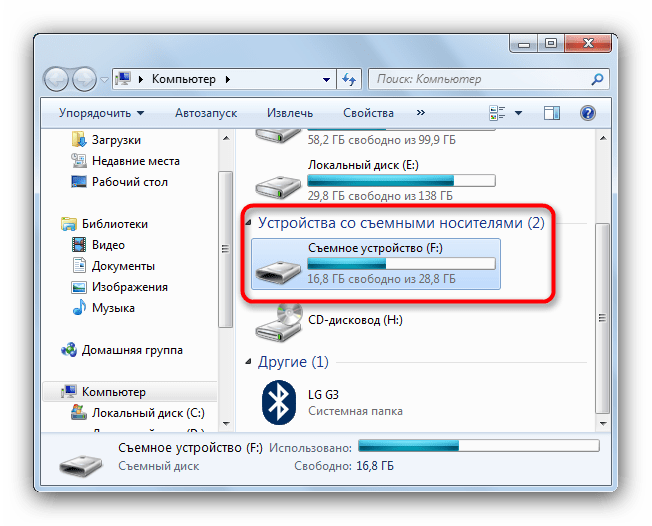Click the Поиск: Компьютер search field
652x526 pixels.
click(489, 79)
